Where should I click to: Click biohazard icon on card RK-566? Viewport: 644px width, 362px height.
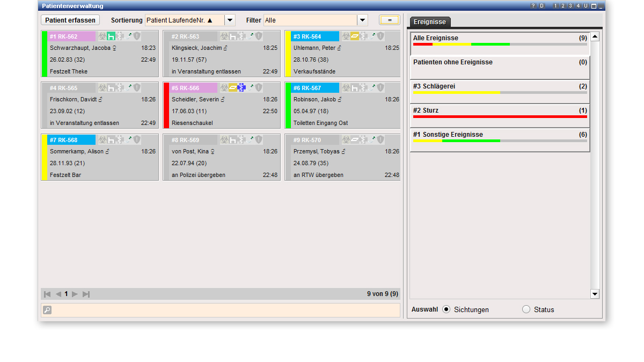point(224,87)
